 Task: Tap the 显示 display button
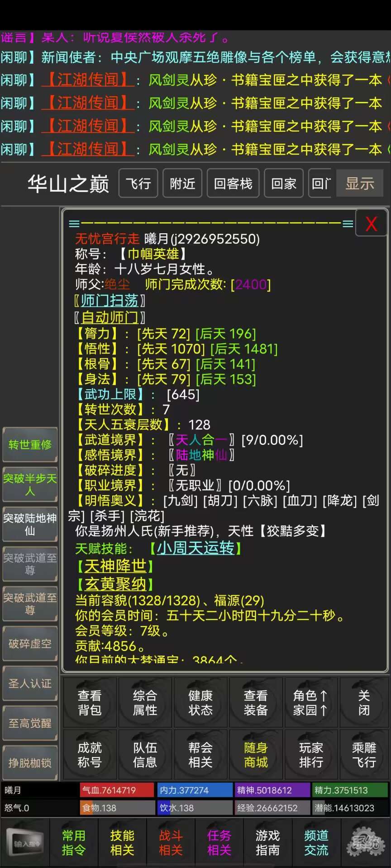tap(360, 183)
